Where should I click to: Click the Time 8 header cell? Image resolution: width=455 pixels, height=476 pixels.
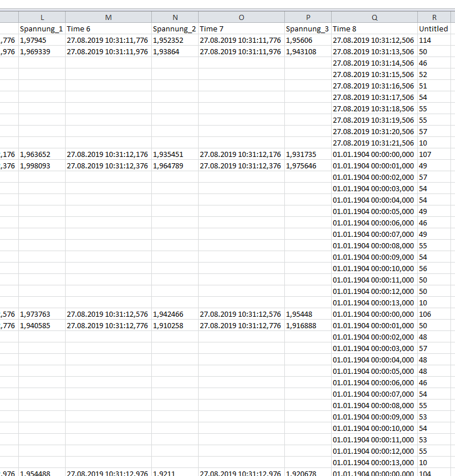(375, 29)
